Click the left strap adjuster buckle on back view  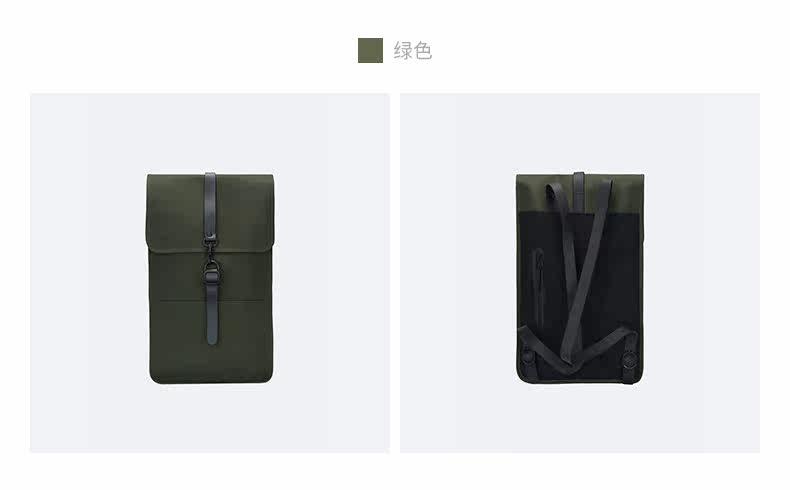(x=528, y=355)
